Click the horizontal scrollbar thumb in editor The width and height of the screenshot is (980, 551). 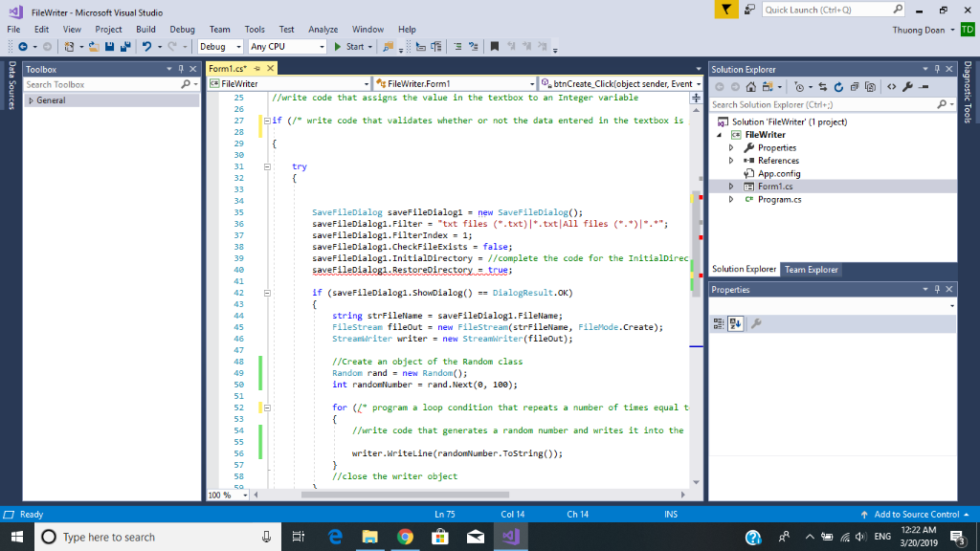click(405, 495)
